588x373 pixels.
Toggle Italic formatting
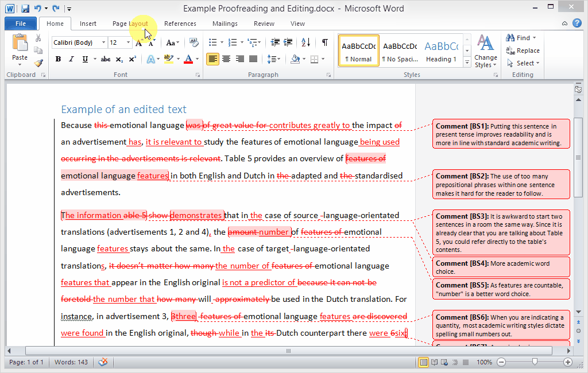[72, 59]
